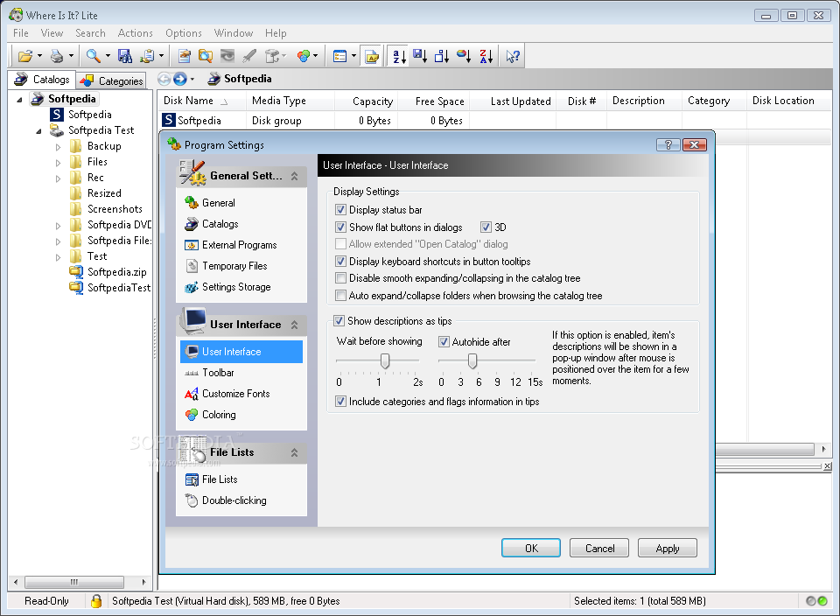
Task: Toggle the 3D checkbox
Action: click(x=486, y=227)
